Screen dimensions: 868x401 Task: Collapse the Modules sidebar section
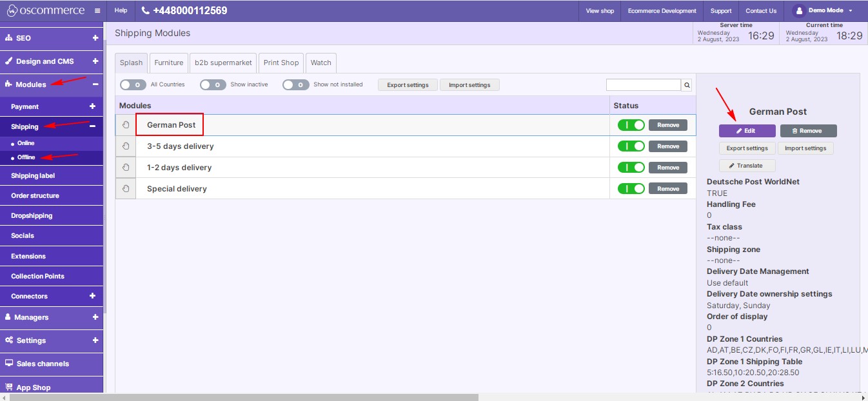tap(95, 84)
